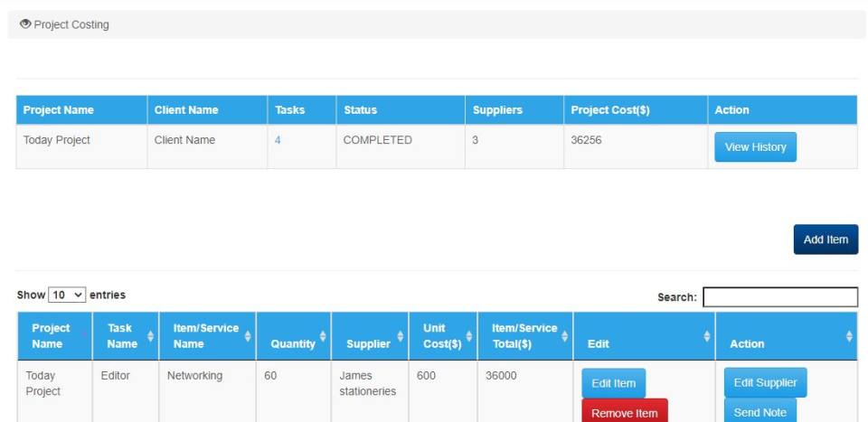Sort lower table by Project Name header

[x=51, y=336]
